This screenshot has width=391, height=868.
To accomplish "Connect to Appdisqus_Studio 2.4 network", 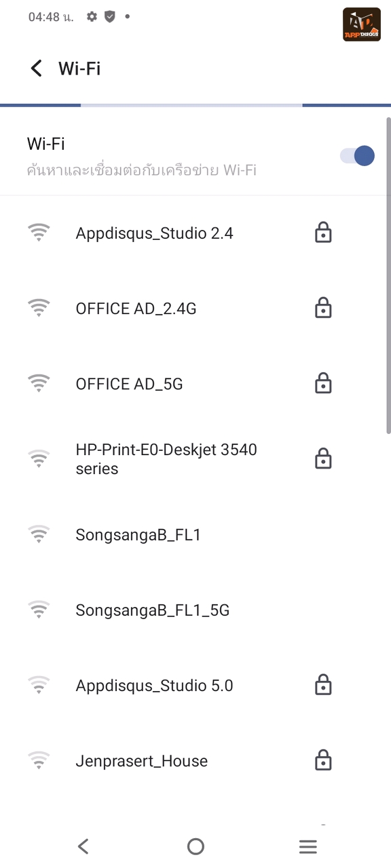I will coord(195,233).
